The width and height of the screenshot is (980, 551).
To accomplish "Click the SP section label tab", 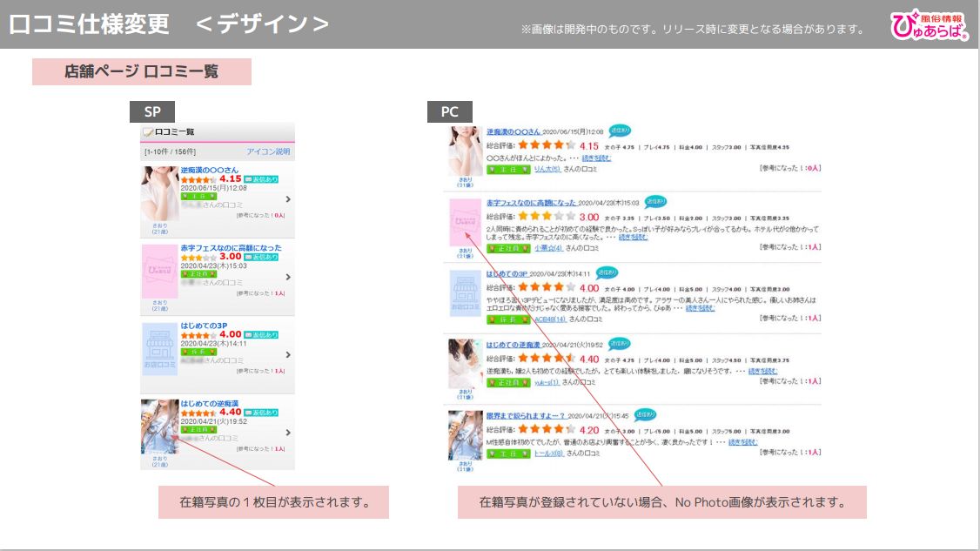I will 152,111.
